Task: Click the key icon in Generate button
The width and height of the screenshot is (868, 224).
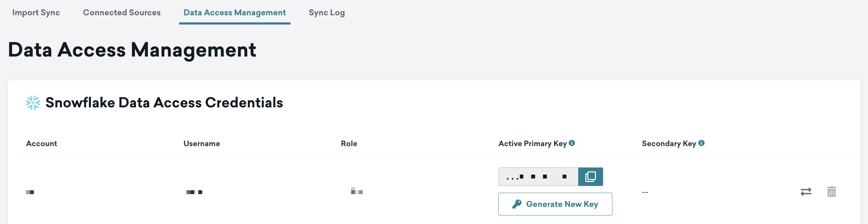Action: click(x=517, y=204)
